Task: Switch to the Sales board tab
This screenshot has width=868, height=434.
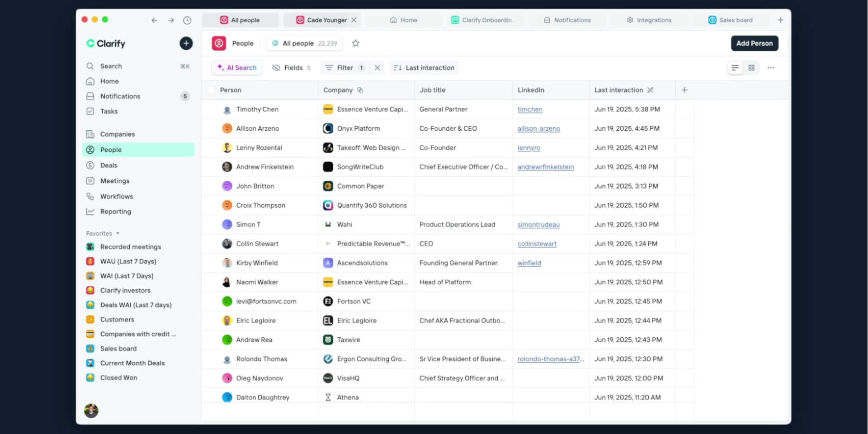Action: pyautogui.click(x=730, y=20)
